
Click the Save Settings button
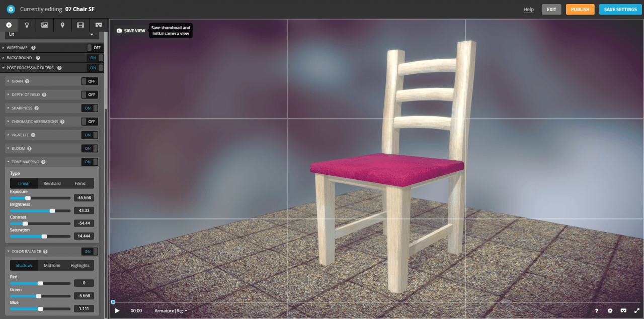click(x=620, y=10)
